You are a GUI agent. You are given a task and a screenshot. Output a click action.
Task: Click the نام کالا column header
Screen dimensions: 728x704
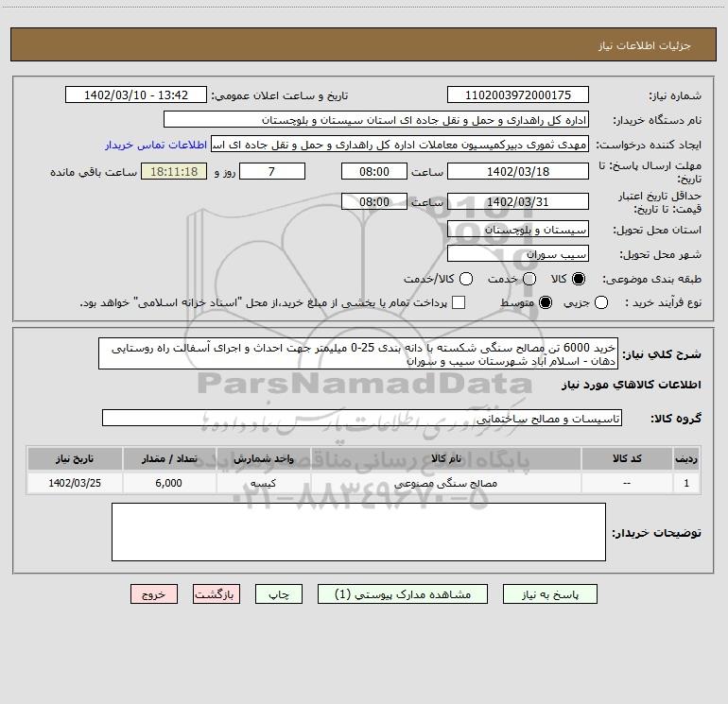pos(445,458)
